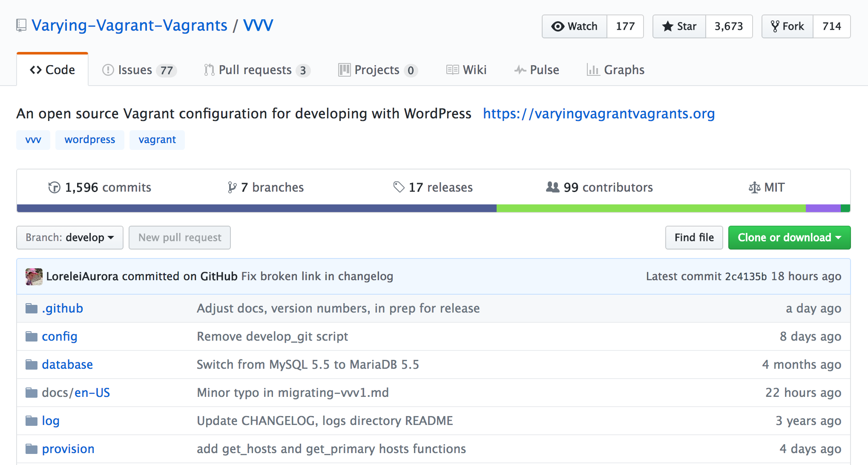868x465 pixels.
Task: Select the Star icon to star the repository
Action: point(668,26)
